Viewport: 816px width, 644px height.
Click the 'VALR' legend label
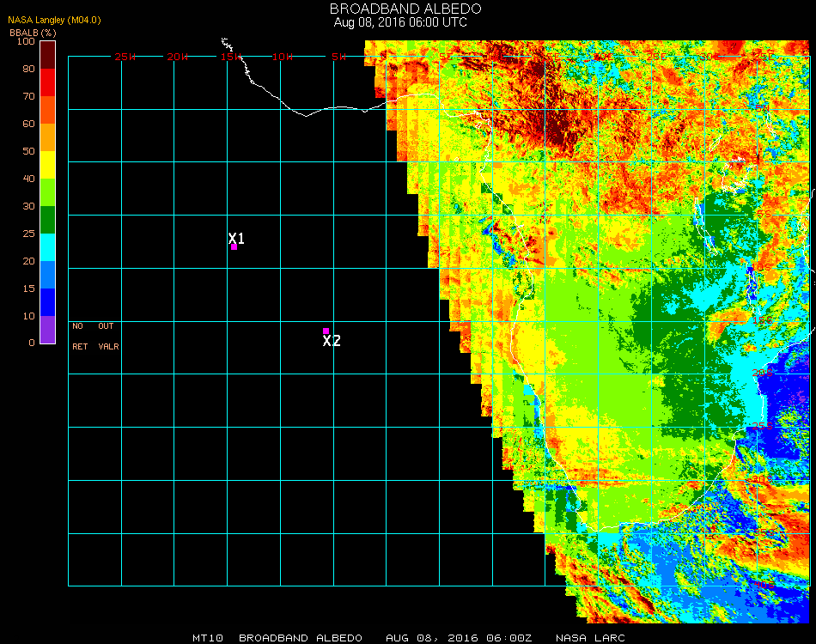[108, 346]
